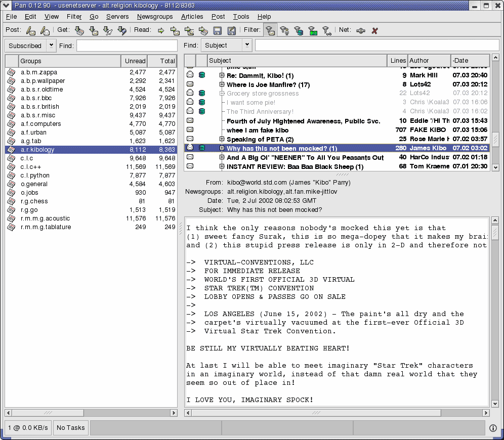
Task: Open the Newsgroups menu
Action: point(155,17)
